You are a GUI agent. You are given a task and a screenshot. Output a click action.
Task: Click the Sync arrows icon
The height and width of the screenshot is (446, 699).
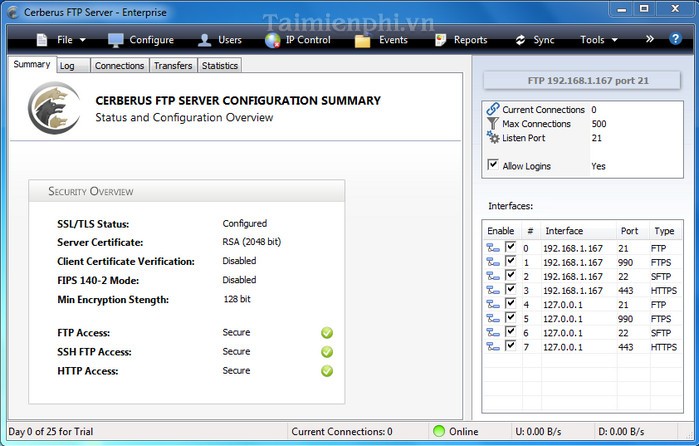coord(520,40)
